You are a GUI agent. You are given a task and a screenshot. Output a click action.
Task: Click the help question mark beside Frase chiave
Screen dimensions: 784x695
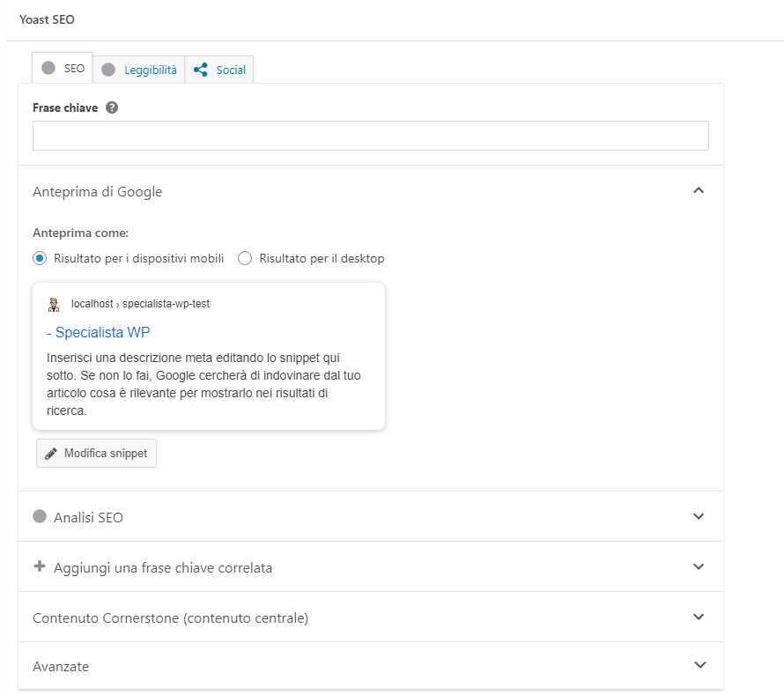coord(112,107)
